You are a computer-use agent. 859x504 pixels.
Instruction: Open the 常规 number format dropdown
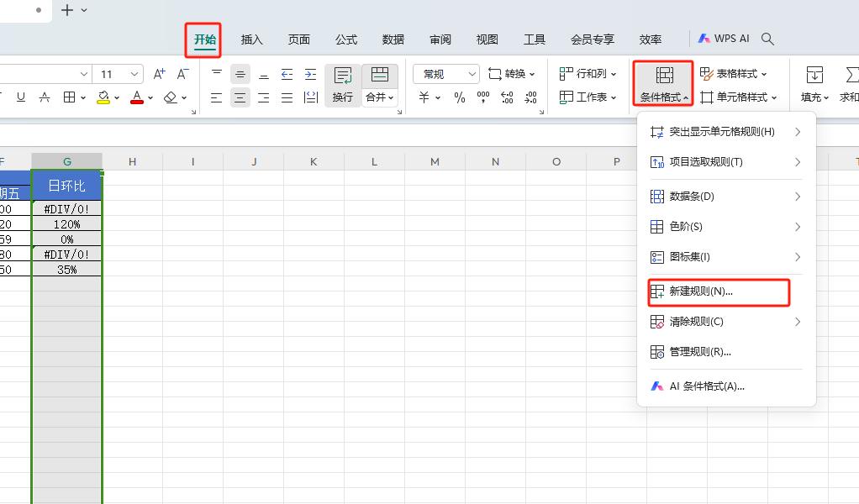click(446, 74)
